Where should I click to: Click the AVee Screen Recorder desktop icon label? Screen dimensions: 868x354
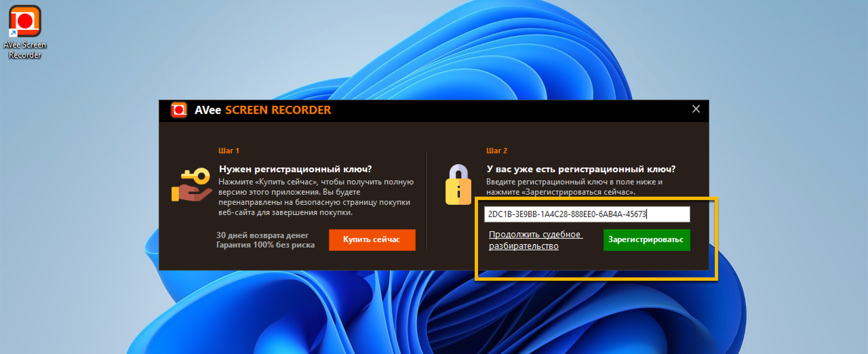[25, 50]
